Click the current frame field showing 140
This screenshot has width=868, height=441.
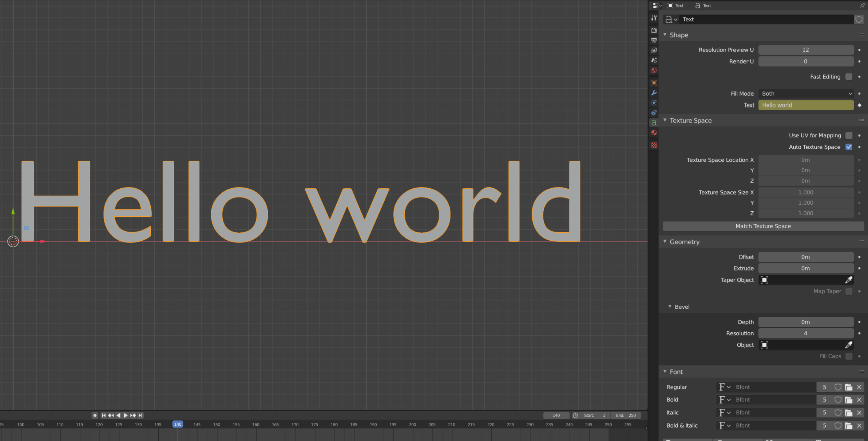coord(556,415)
